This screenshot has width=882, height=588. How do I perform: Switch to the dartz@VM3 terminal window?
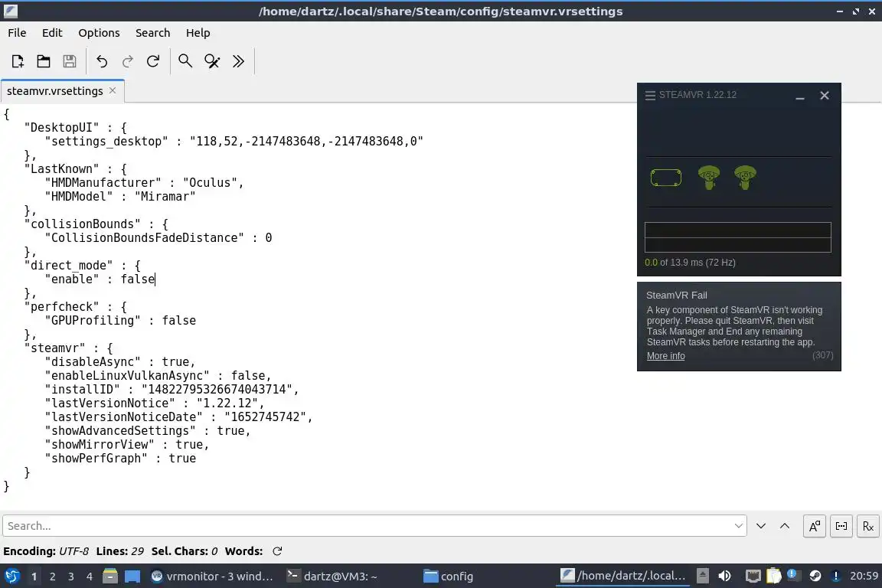[x=332, y=577]
